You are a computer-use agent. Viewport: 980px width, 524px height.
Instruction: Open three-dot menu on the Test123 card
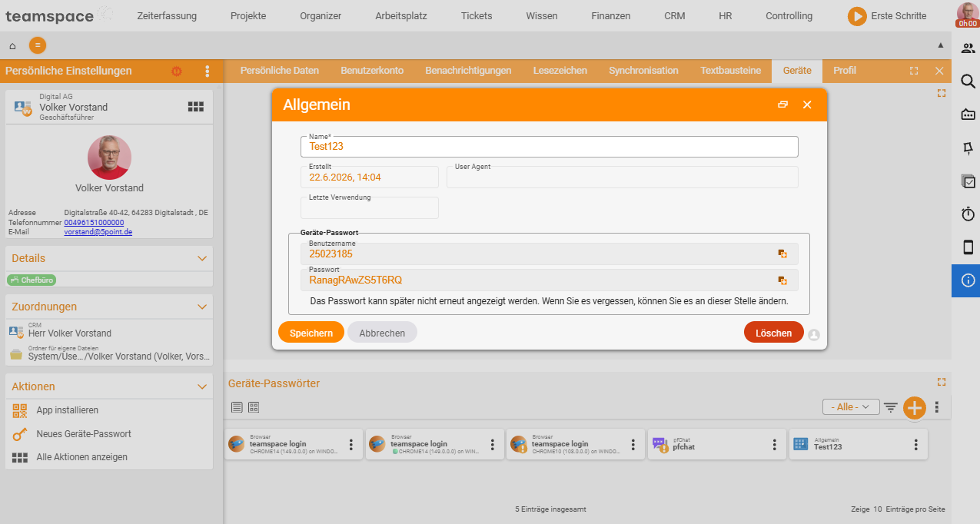[915, 444]
